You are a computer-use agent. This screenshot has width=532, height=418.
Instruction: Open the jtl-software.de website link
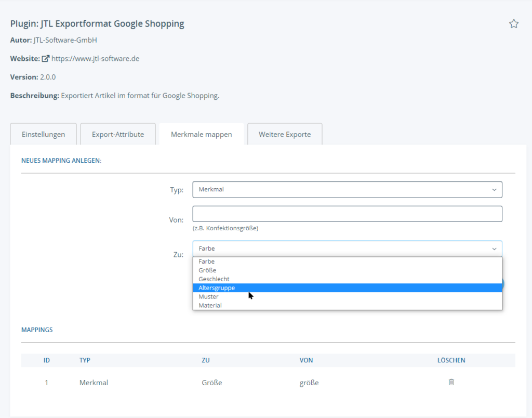click(95, 59)
